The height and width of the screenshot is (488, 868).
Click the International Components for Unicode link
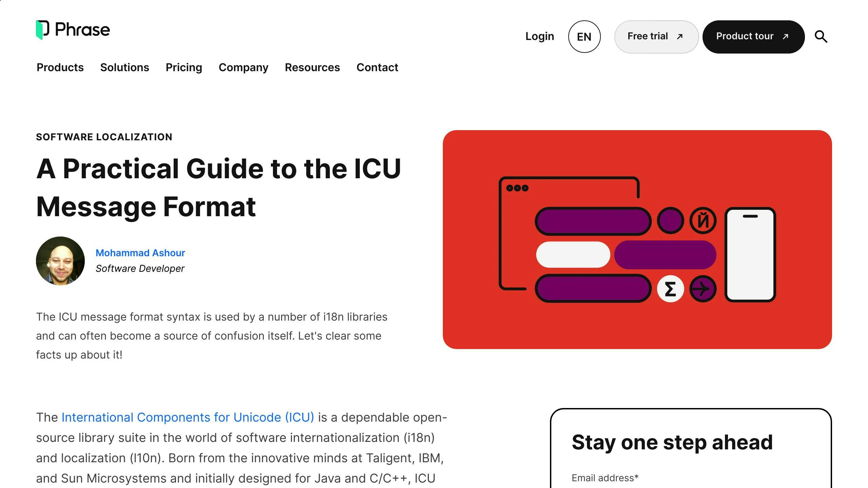coord(188,417)
